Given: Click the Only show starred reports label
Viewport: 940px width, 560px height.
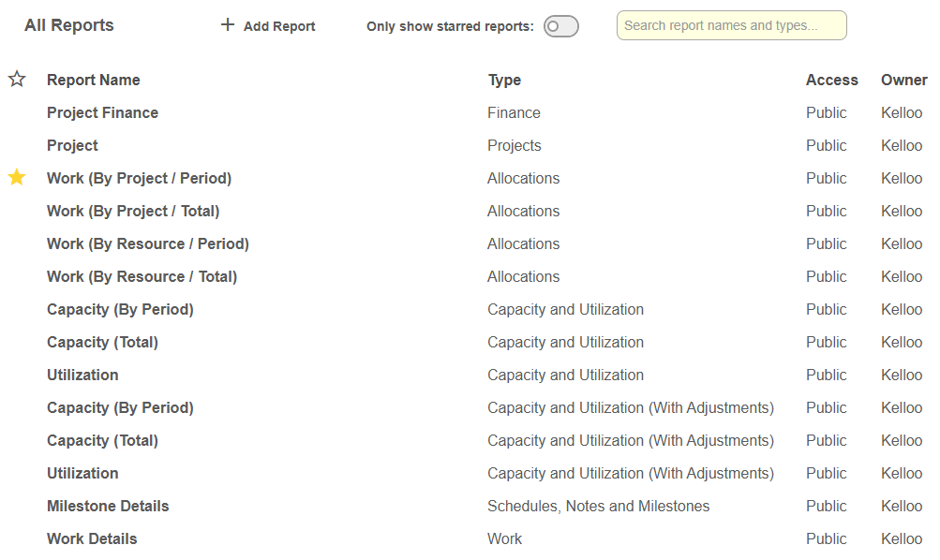Looking at the screenshot, I should pos(450,26).
